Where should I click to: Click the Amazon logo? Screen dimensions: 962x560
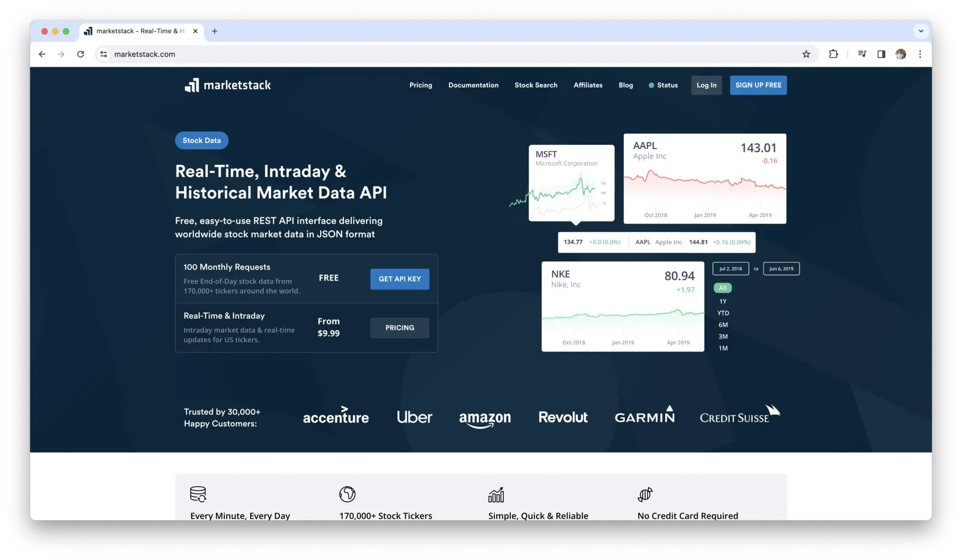click(485, 419)
